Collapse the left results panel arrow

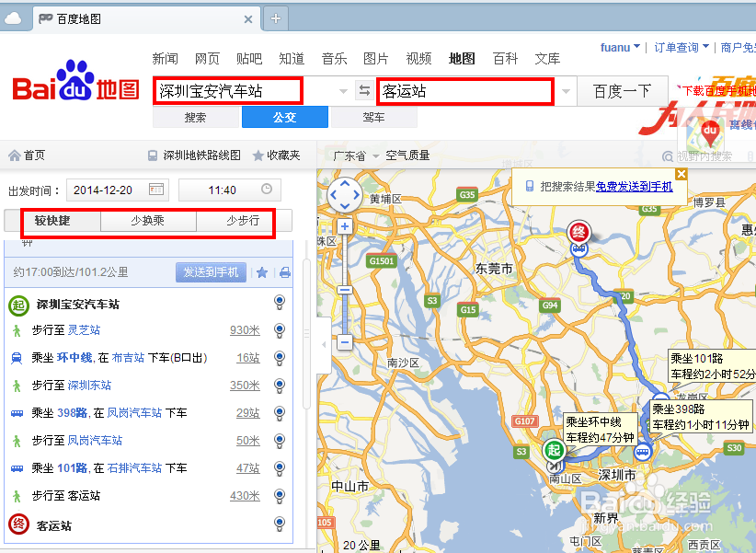324,344
